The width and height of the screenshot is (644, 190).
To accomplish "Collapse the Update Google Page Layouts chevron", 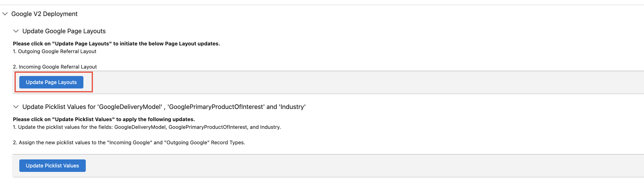I will click(x=16, y=31).
